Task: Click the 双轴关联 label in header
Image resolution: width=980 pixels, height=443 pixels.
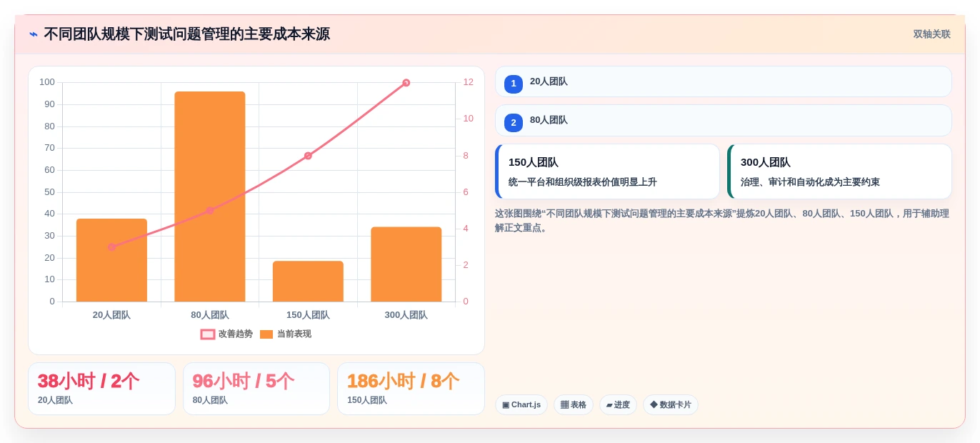Action: 931,34
